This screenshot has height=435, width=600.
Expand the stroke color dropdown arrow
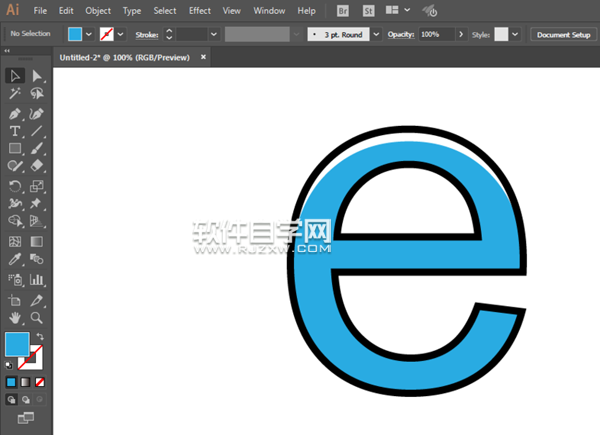click(x=121, y=34)
